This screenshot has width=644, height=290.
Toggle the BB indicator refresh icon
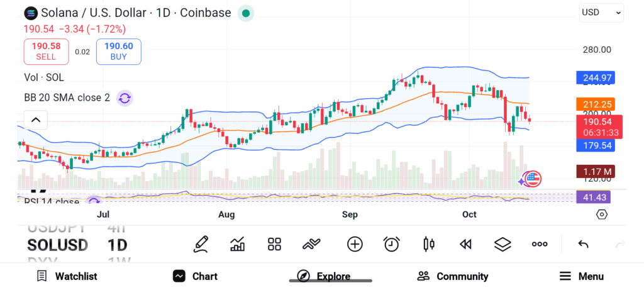click(125, 98)
